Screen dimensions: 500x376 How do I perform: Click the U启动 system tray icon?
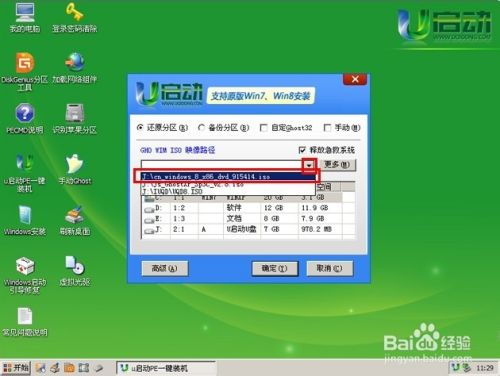pos(455,368)
